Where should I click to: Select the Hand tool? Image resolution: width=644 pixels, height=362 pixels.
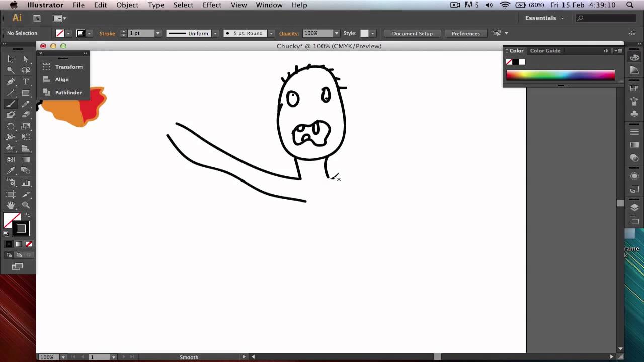click(x=11, y=205)
